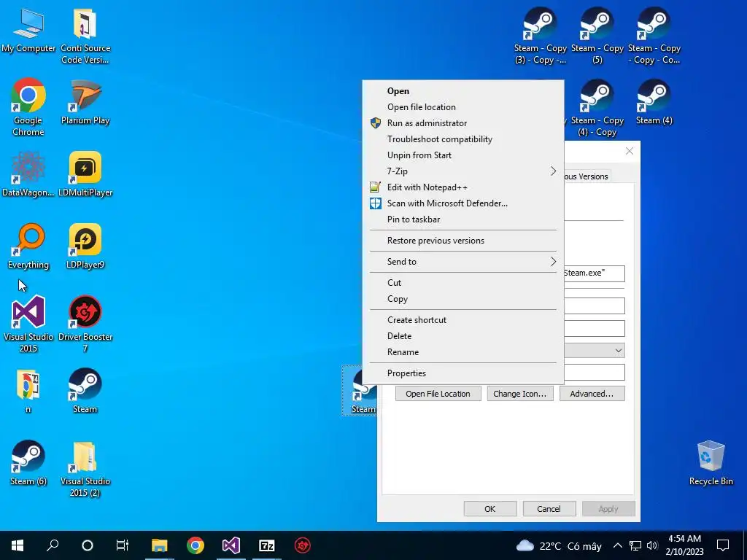Open network status tray icon
Image resolution: width=747 pixels, height=560 pixels.
point(635,545)
